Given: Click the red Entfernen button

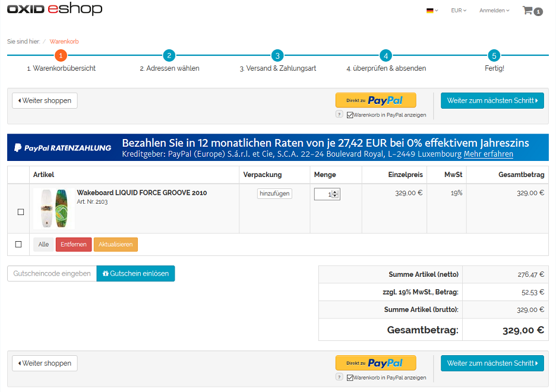Looking at the screenshot, I should 74,245.
